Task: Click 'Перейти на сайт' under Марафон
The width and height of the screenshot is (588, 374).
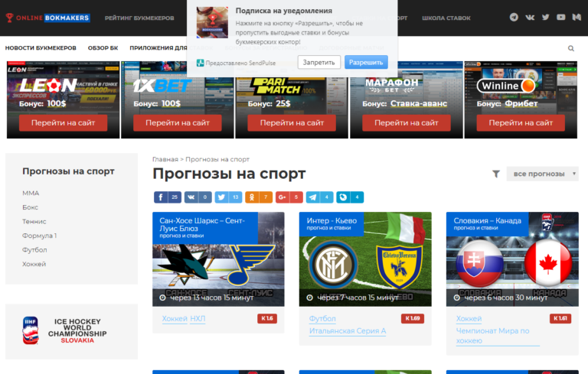Action: point(406,123)
